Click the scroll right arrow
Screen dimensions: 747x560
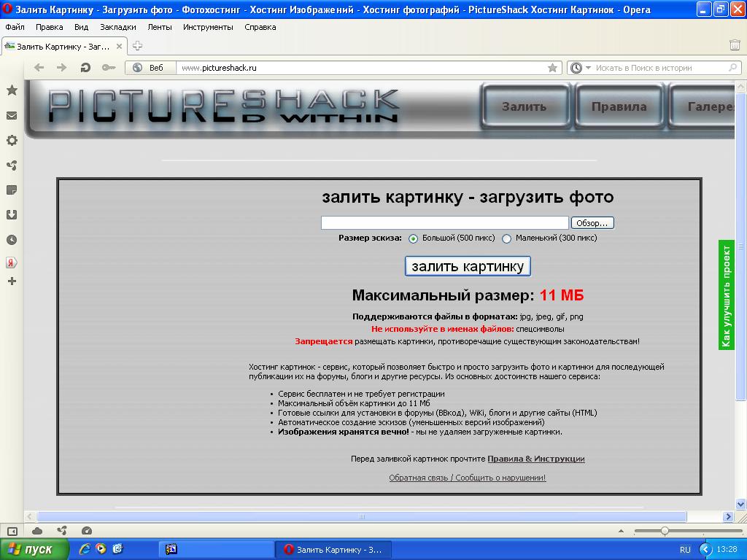click(728, 517)
